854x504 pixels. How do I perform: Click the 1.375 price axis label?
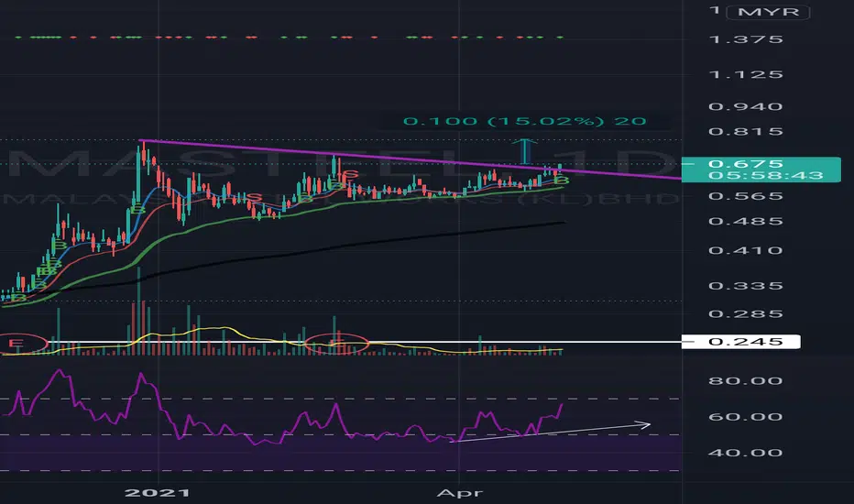pyautogui.click(x=746, y=39)
